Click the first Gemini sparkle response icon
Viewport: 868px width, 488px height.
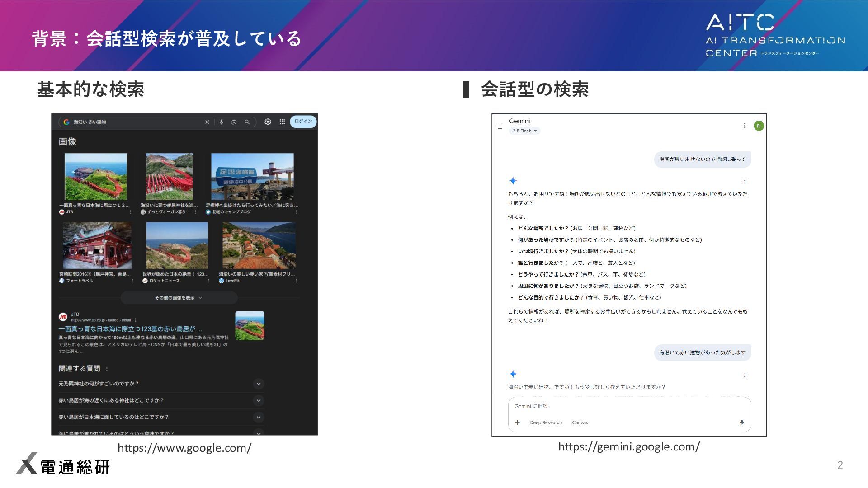pyautogui.click(x=513, y=181)
